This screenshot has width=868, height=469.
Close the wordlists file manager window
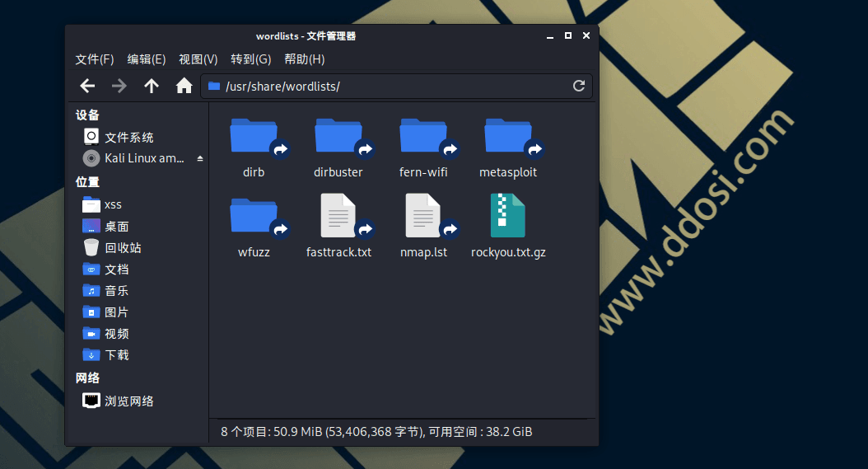586,35
